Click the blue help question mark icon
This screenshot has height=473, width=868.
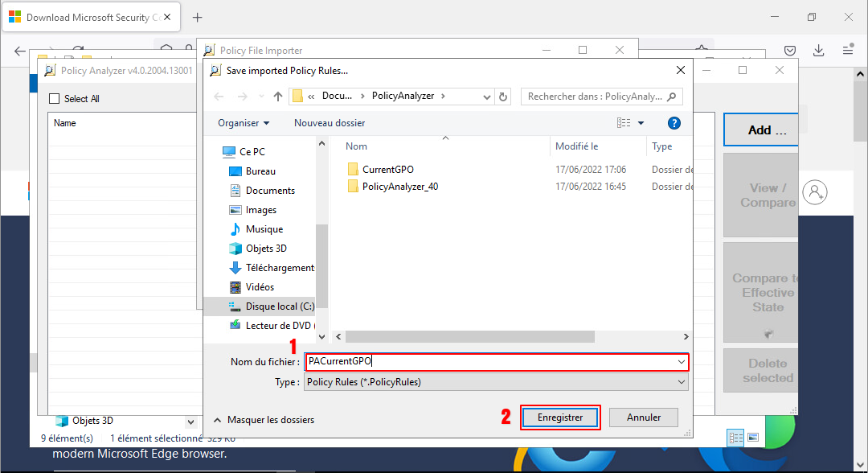click(x=674, y=123)
